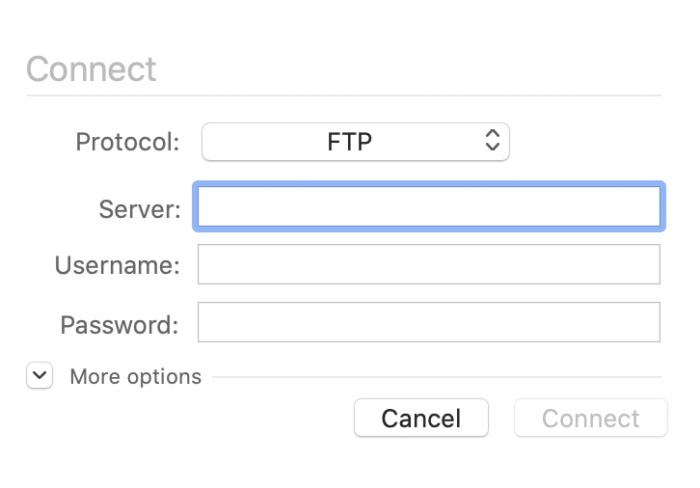
Task: Select the Password entry field
Action: [x=428, y=323]
